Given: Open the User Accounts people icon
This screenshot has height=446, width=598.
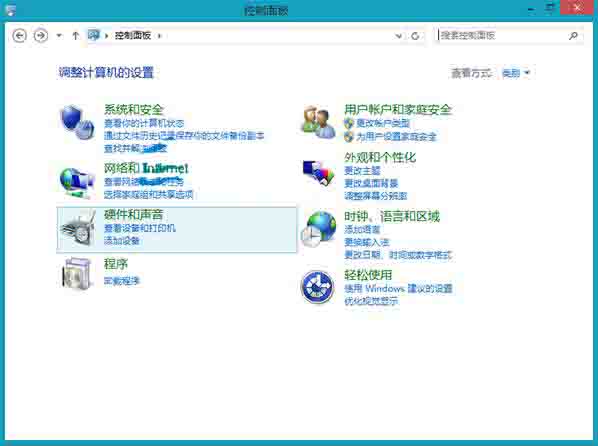Looking at the screenshot, I should (x=319, y=122).
